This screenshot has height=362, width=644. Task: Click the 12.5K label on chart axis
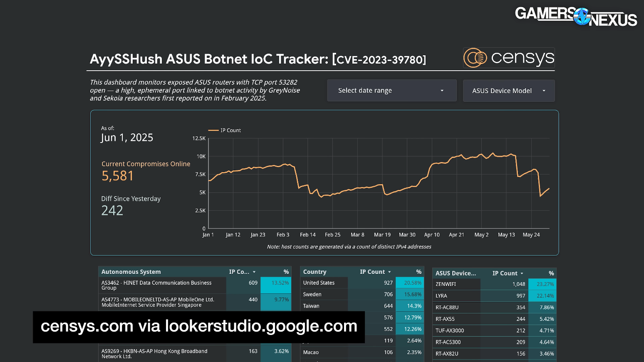pos(199,138)
